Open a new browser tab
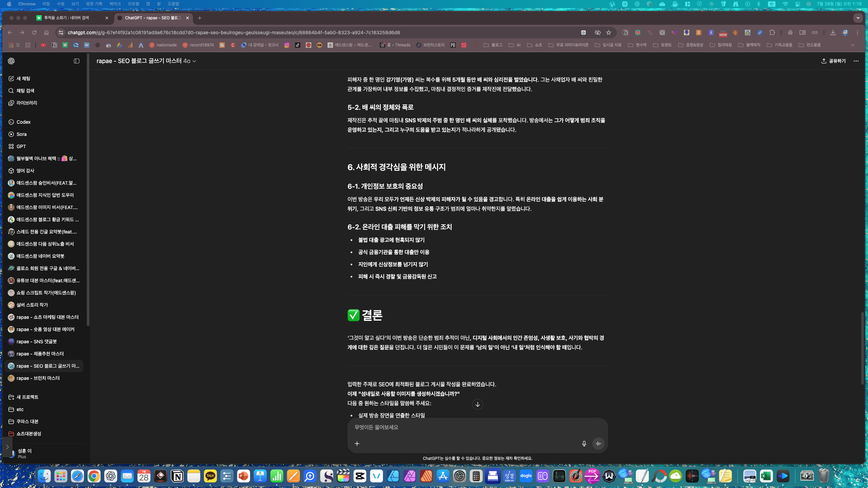The height and width of the screenshot is (488, 868). coord(200,18)
